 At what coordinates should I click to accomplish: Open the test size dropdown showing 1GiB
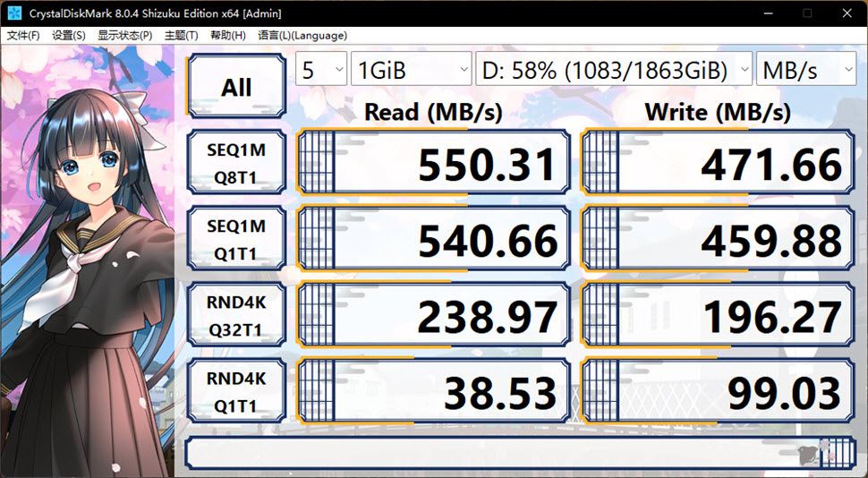point(412,69)
